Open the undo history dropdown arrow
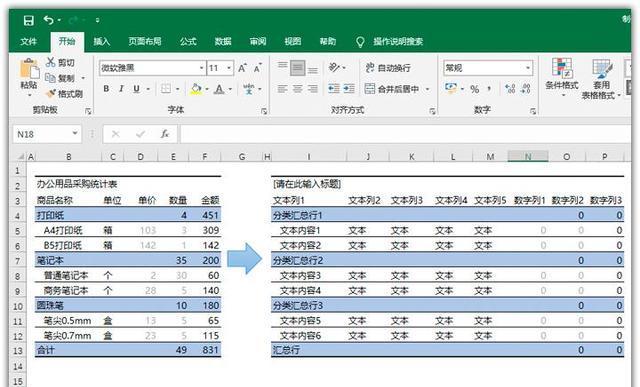The image size is (640, 387). 59,20
